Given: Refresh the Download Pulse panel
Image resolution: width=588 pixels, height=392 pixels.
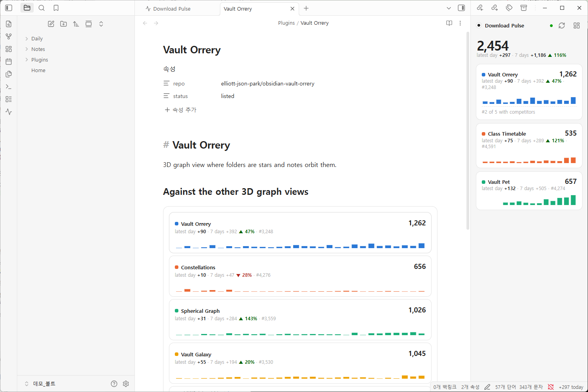Looking at the screenshot, I should [x=562, y=25].
